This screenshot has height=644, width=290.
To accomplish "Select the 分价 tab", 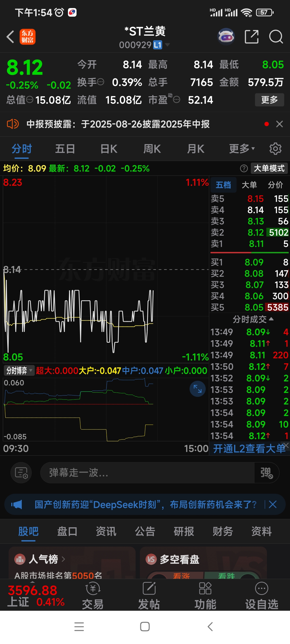I will [x=275, y=185].
